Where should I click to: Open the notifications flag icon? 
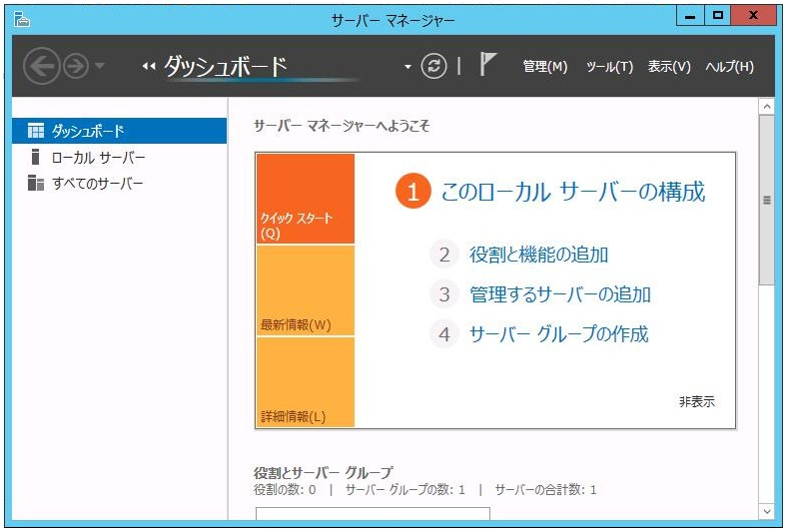487,66
